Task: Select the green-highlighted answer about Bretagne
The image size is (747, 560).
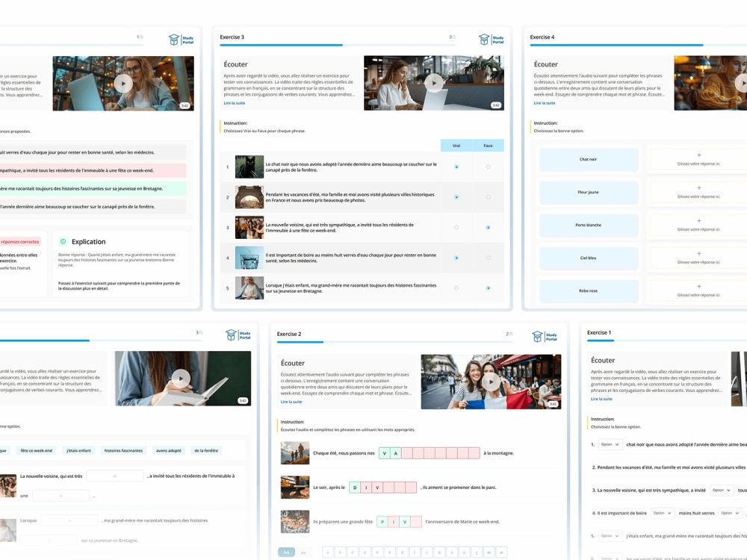Action: (93, 189)
